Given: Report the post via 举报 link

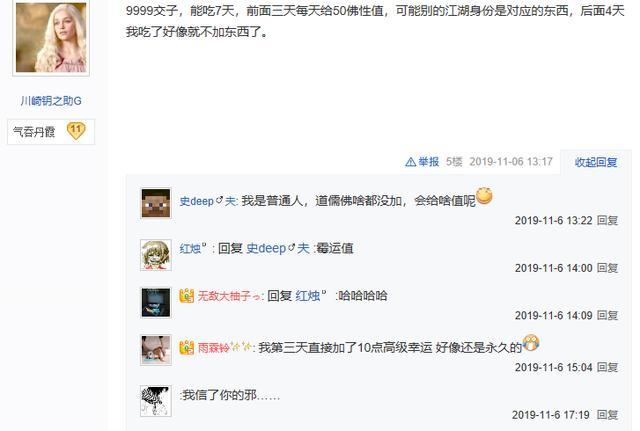Looking at the screenshot, I should click(x=429, y=162).
